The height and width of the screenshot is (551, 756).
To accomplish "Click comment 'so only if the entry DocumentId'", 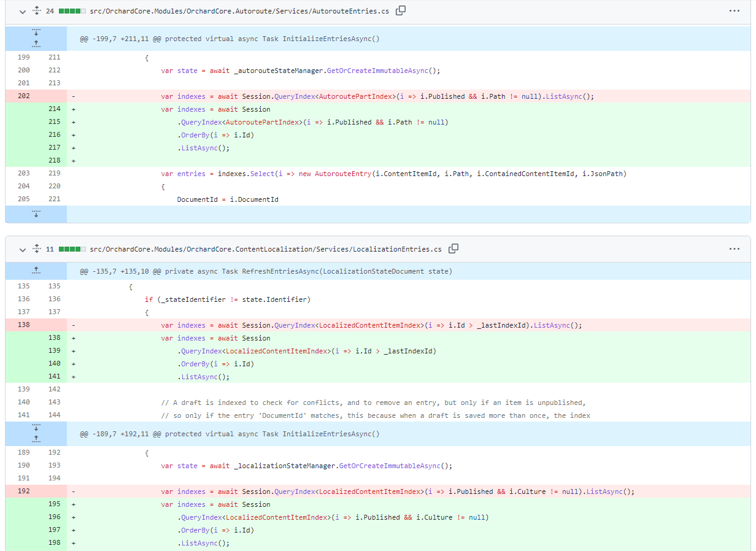I will click(376, 415).
